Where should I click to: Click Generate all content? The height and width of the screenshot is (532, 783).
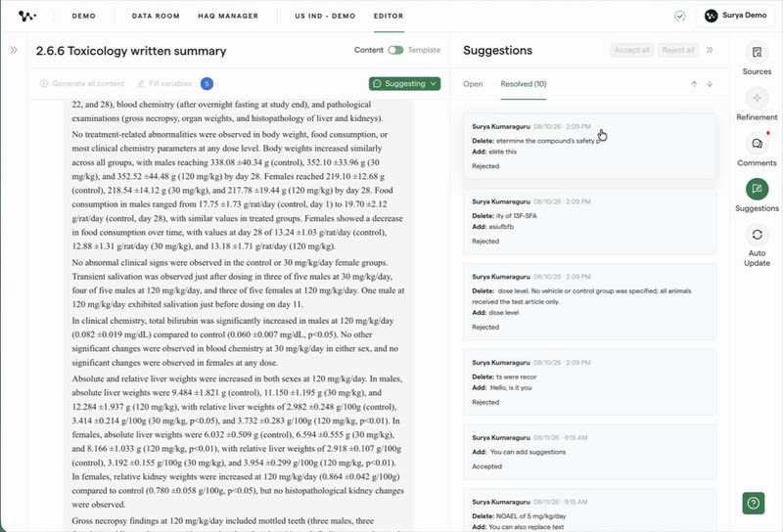pyautogui.click(x=82, y=83)
